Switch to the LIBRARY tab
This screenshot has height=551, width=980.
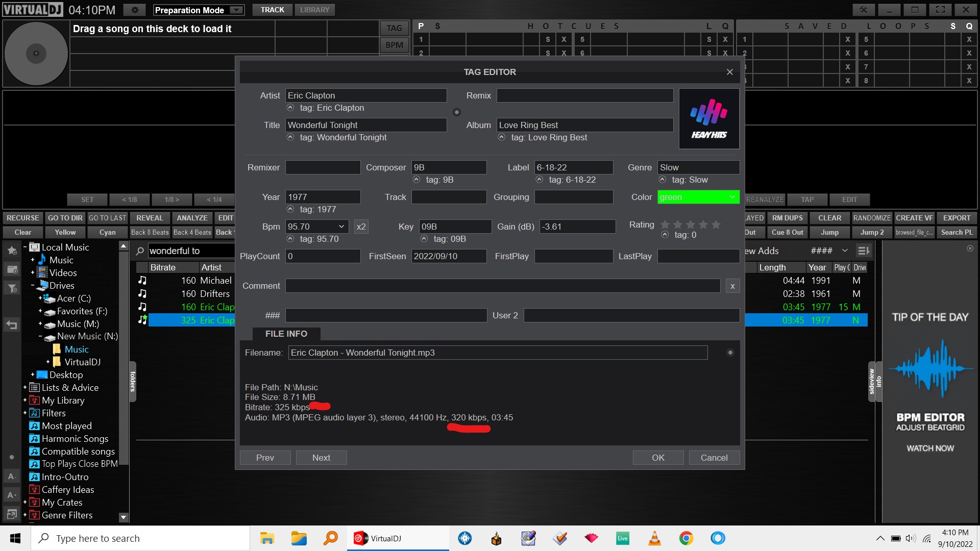[314, 10]
